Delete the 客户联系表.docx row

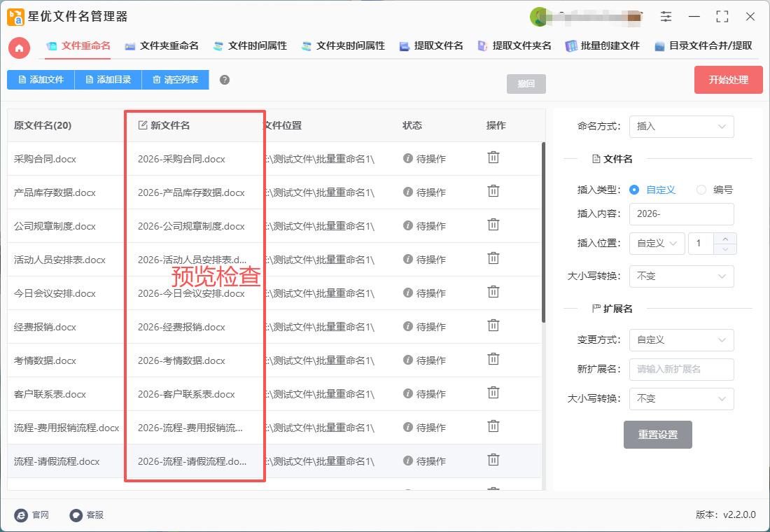pyautogui.click(x=493, y=393)
